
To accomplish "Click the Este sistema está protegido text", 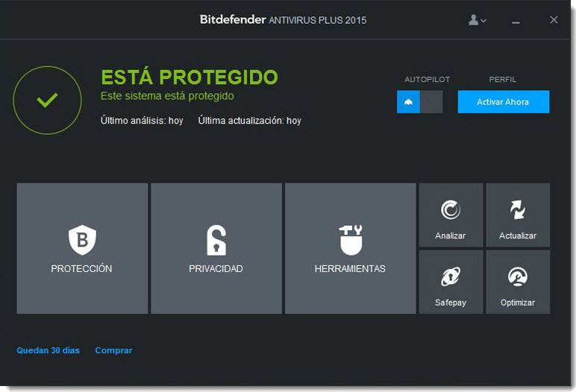I will pos(168,96).
